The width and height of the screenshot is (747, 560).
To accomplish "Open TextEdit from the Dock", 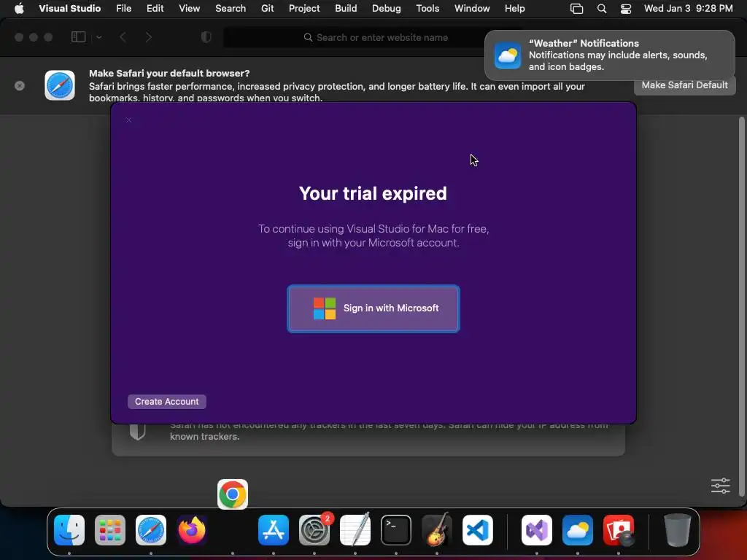I will click(355, 530).
